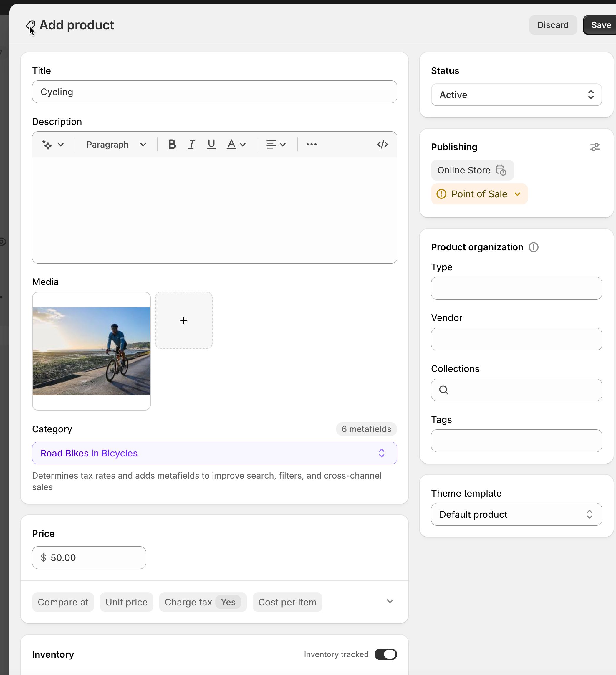Open the AI text generation sparkle menu

(x=53, y=145)
